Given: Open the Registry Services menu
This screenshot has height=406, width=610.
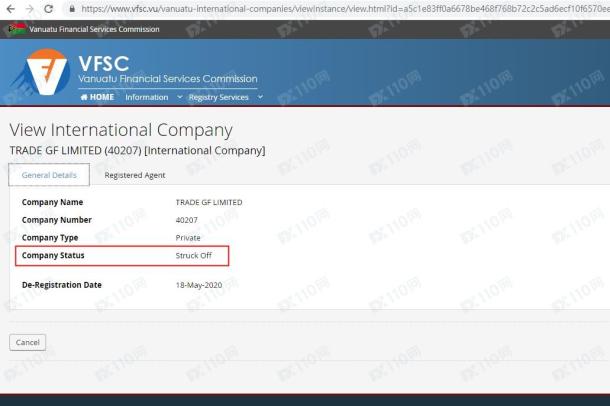Looking at the screenshot, I should pyautogui.click(x=219, y=97).
